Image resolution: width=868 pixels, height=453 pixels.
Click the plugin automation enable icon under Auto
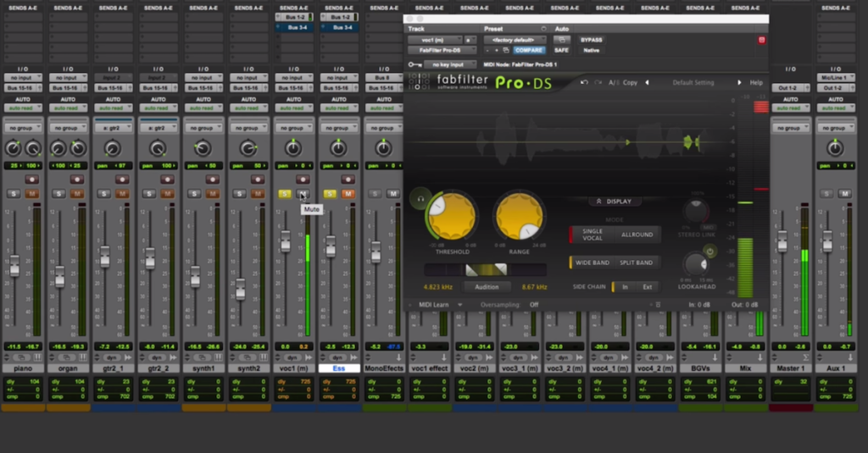561,40
